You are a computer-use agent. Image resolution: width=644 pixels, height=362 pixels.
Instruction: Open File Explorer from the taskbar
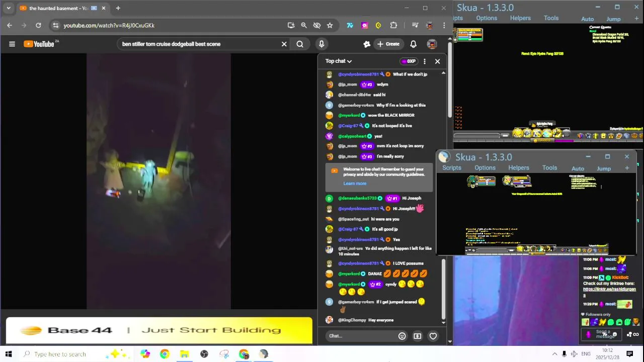184,354
